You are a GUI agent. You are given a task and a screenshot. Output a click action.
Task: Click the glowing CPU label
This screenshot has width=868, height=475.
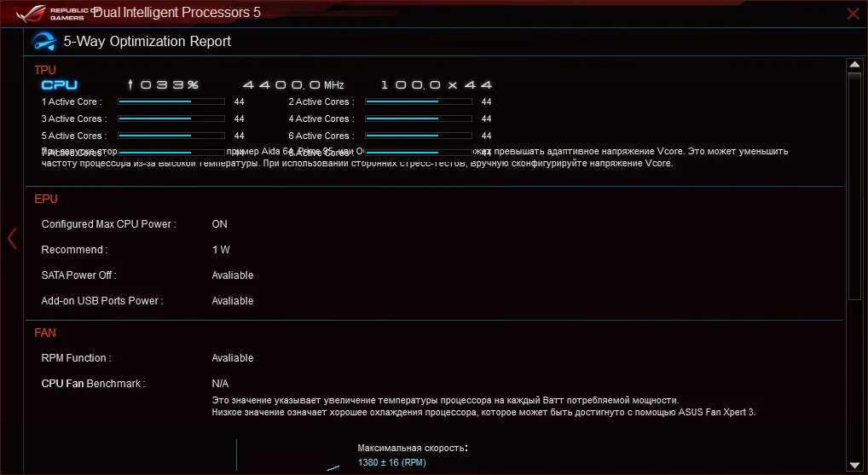point(60,84)
